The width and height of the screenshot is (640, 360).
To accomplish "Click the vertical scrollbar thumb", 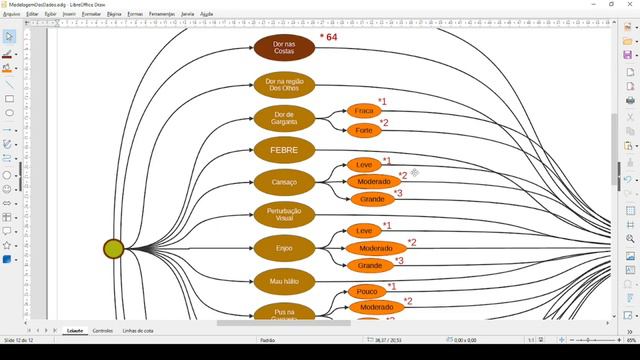I will pos(614,149).
